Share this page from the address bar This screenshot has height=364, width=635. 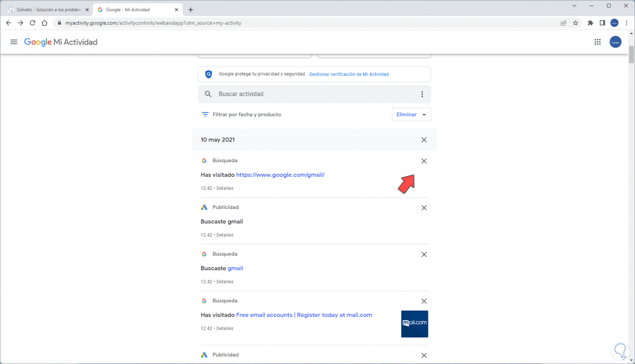tap(563, 23)
